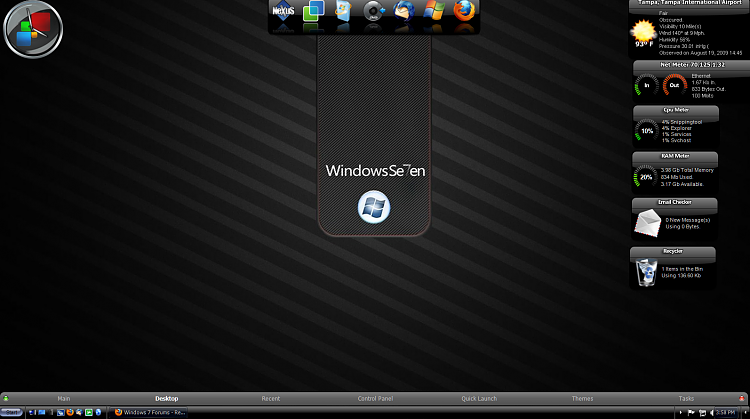Image resolution: width=750 pixels, height=419 pixels.
Task: Switch to the Main tab
Action: tap(64, 398)
